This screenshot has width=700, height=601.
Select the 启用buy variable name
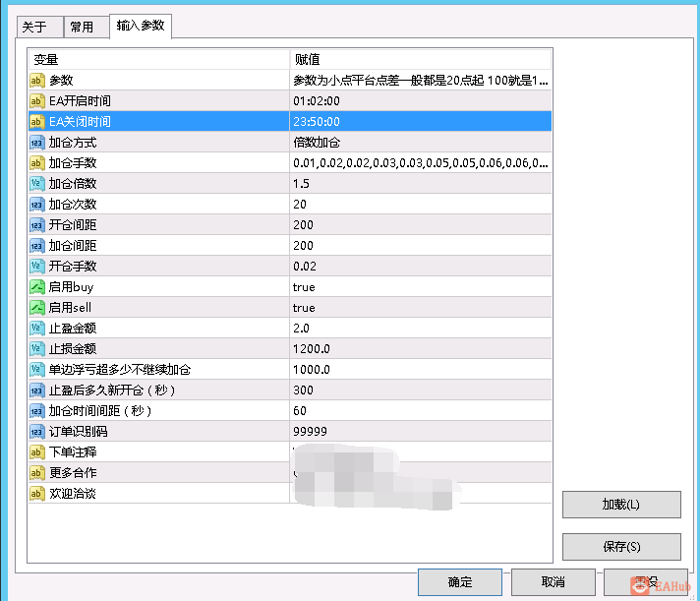71,286
